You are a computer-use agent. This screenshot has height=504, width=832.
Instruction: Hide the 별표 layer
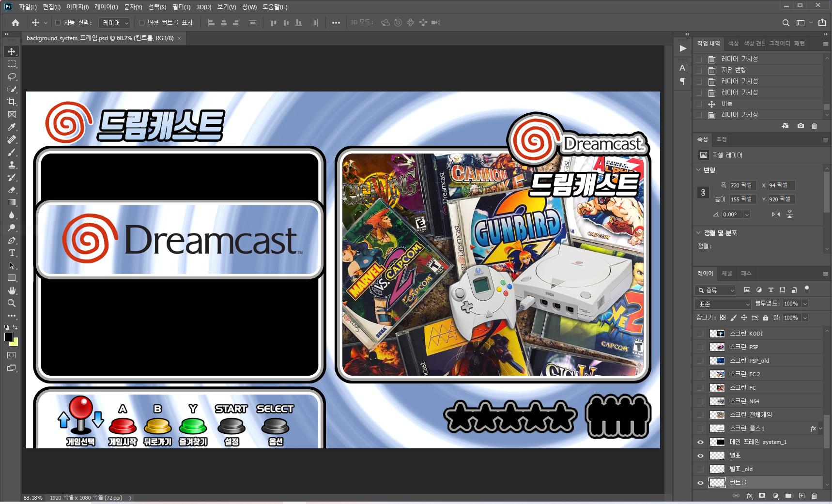coord(700,456)
